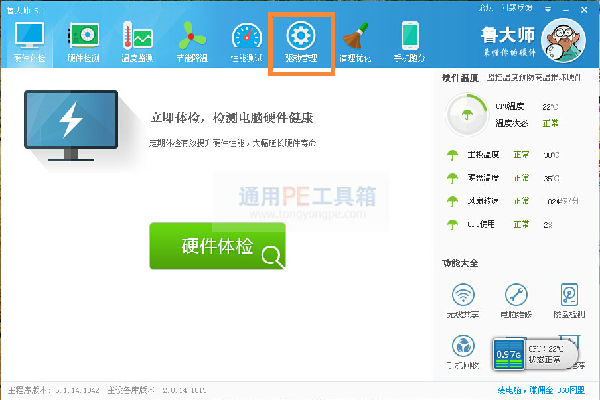The height and width of the screenshot is (400, 600).
Task: Open the 论坛 forum link in title bar
Action: coord(485,8)
